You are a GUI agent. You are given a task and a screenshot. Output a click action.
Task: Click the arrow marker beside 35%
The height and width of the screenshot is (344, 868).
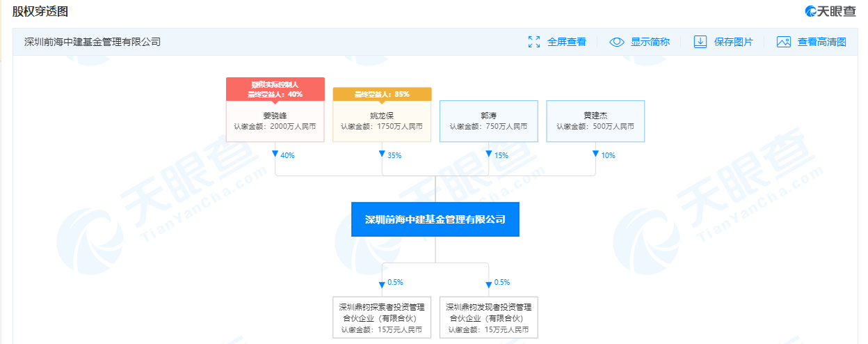[382, 153]
